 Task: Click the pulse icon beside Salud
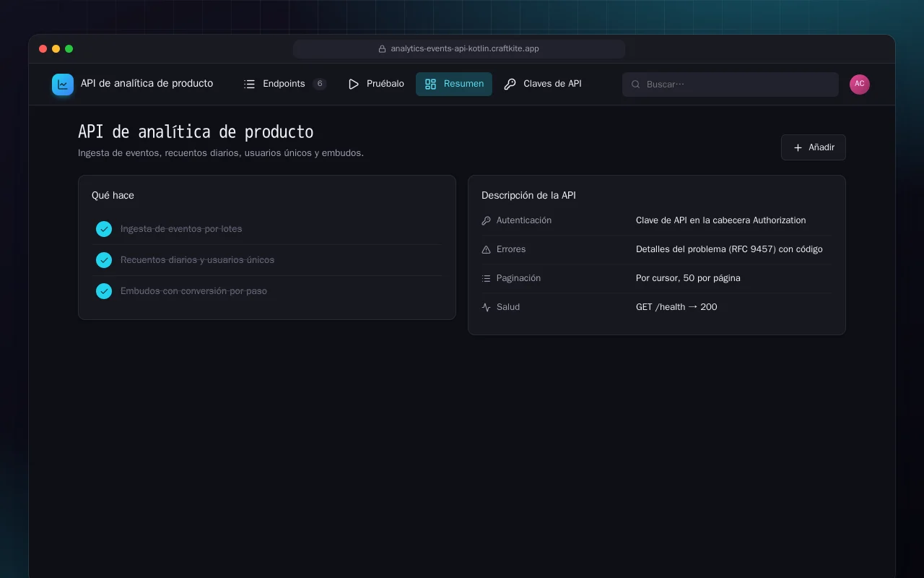click(x=487, y=307)
